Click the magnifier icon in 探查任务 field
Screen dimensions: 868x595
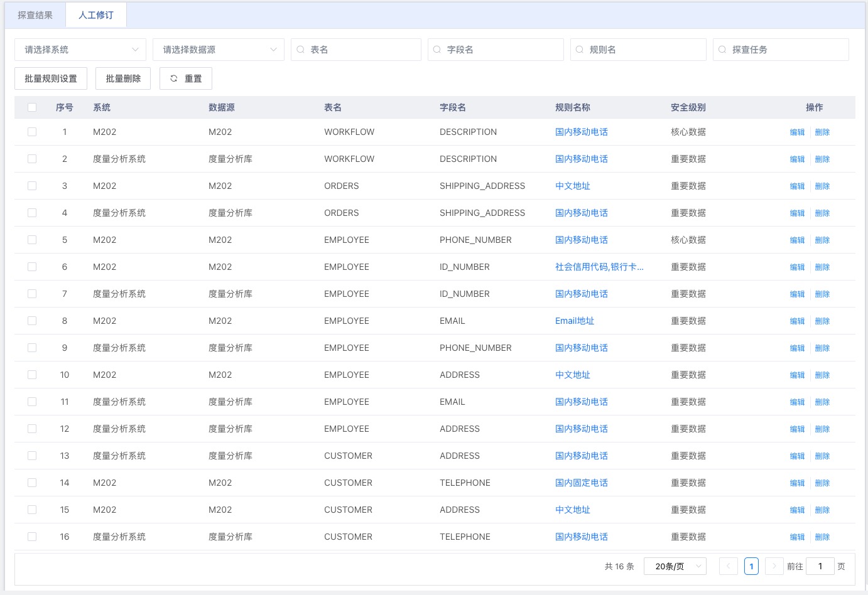click(722, 50)
